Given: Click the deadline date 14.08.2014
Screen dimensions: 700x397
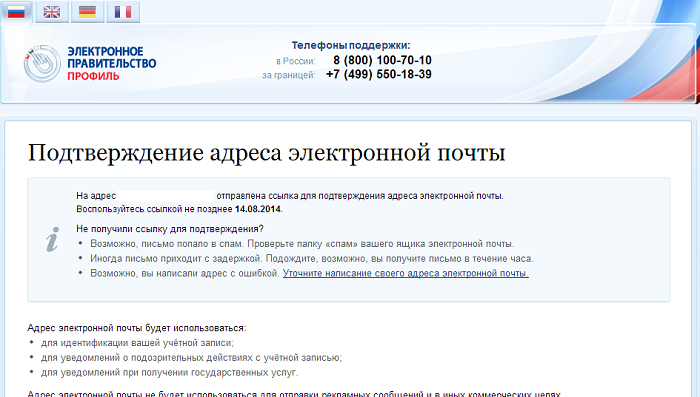Looking at the screenshot, I should 258,209.
